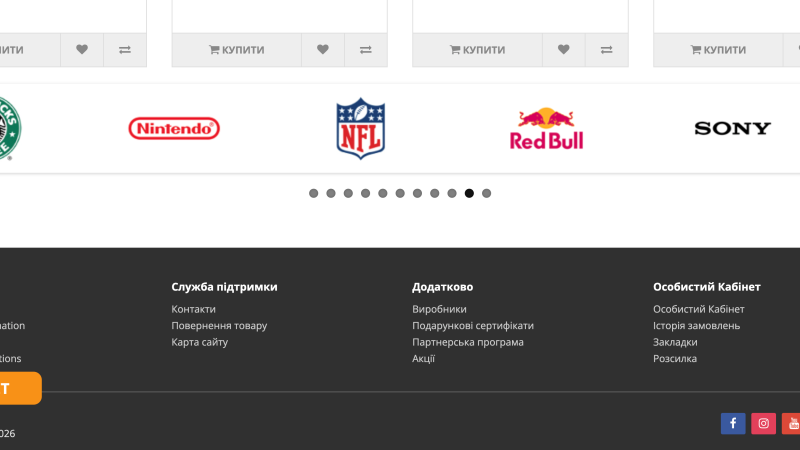Screen dimensions: 800x450
Task: Click the orange floating button
Action: coord(20,388)
